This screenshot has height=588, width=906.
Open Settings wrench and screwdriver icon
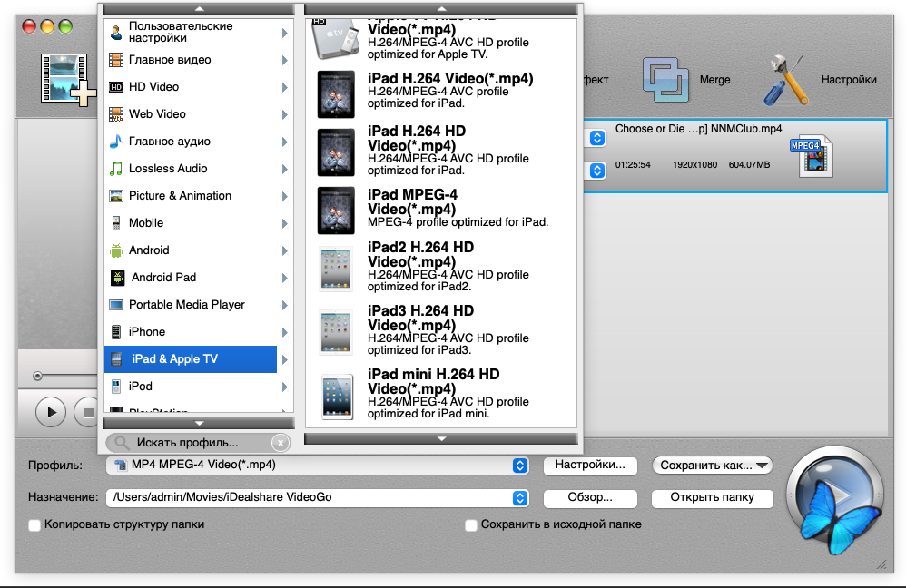tap(784, 80)
